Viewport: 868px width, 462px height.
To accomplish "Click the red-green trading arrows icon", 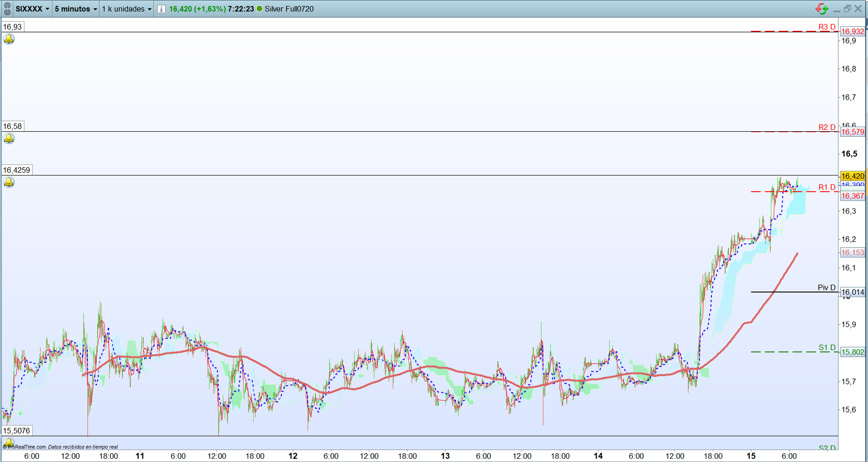I will click(x=821, y=9).
